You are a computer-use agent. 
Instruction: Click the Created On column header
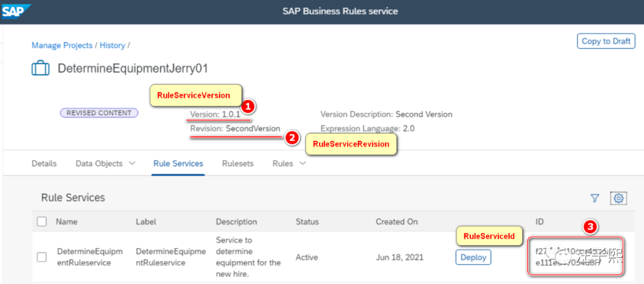tap(397, 221)
